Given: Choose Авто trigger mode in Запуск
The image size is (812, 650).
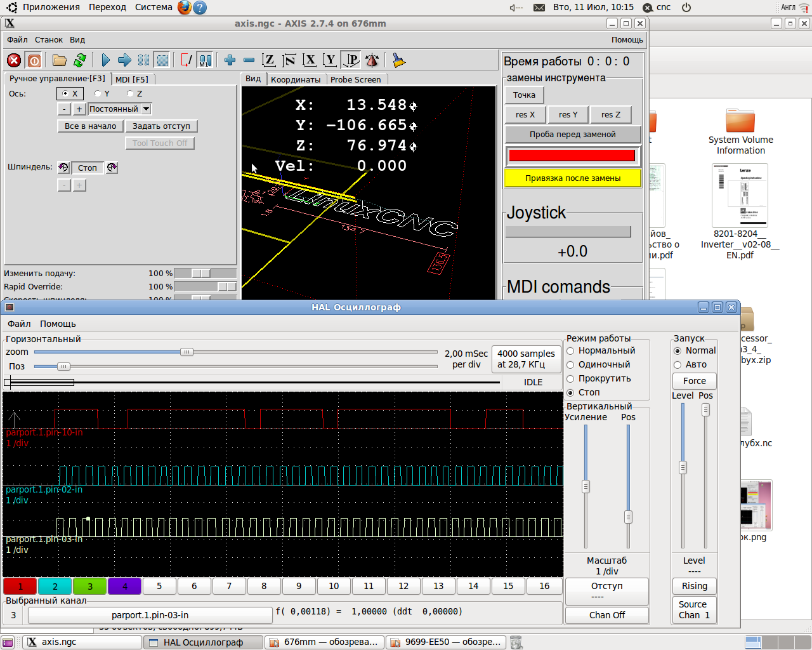Looking at the screenshot, I should pos(678,365).
